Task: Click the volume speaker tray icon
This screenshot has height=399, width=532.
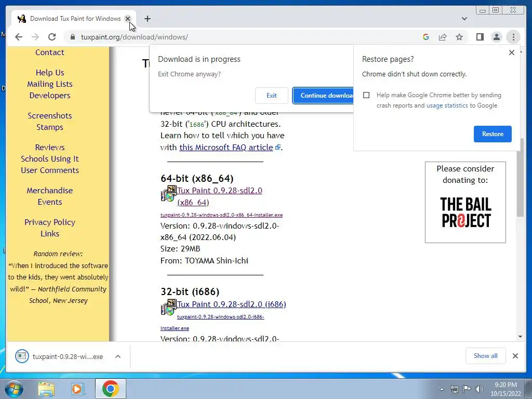Action: pos(479,389)
